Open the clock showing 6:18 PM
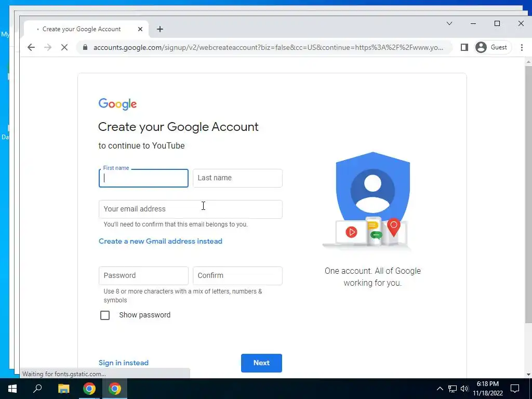 coord(487,389)
